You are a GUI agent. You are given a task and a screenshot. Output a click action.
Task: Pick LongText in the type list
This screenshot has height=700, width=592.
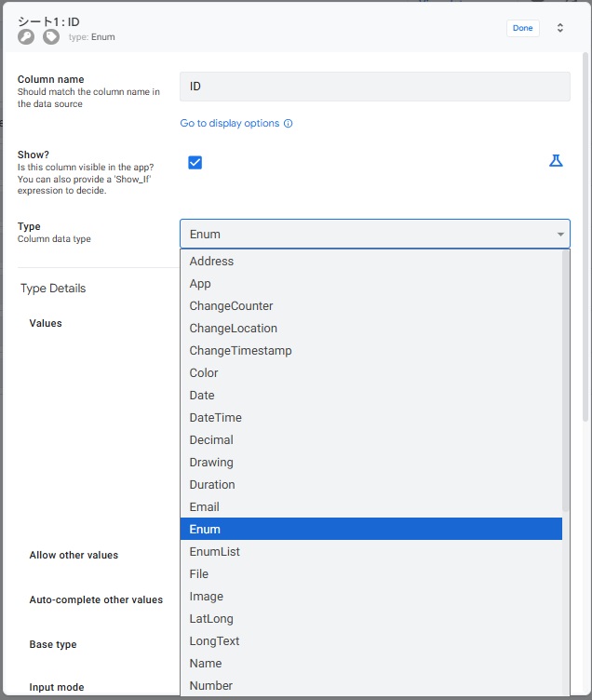214,641
